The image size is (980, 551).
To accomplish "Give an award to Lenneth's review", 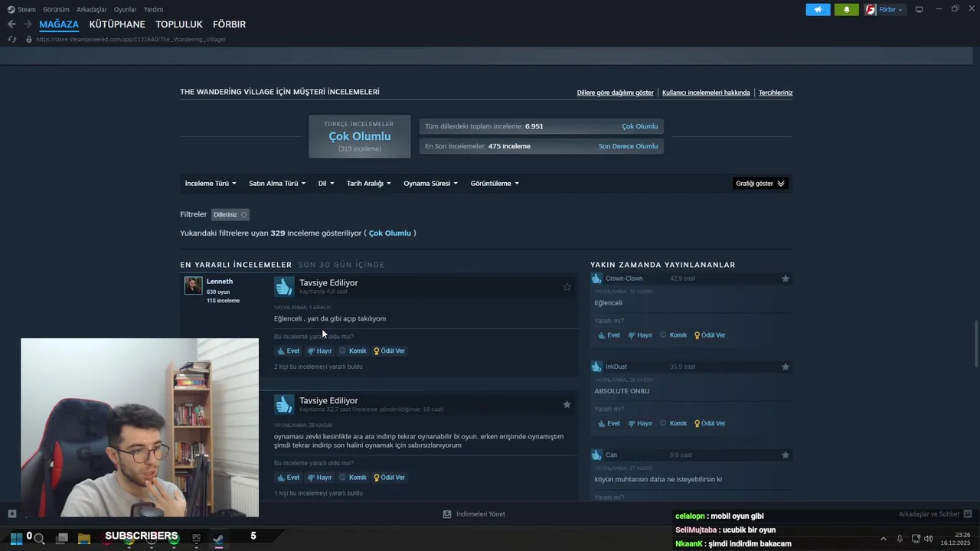I will (x=389, y=350).
